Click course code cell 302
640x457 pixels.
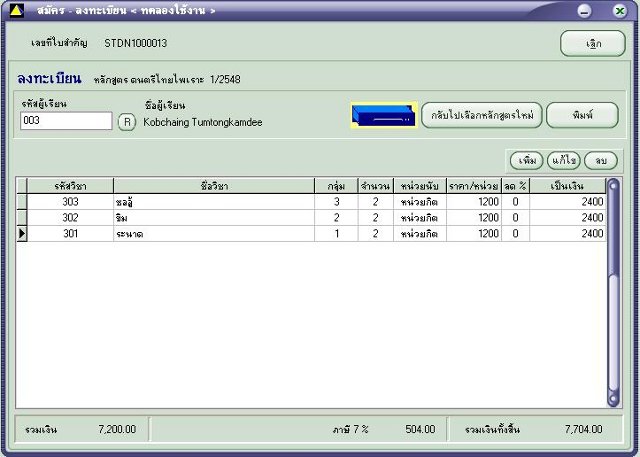(70, 218)
